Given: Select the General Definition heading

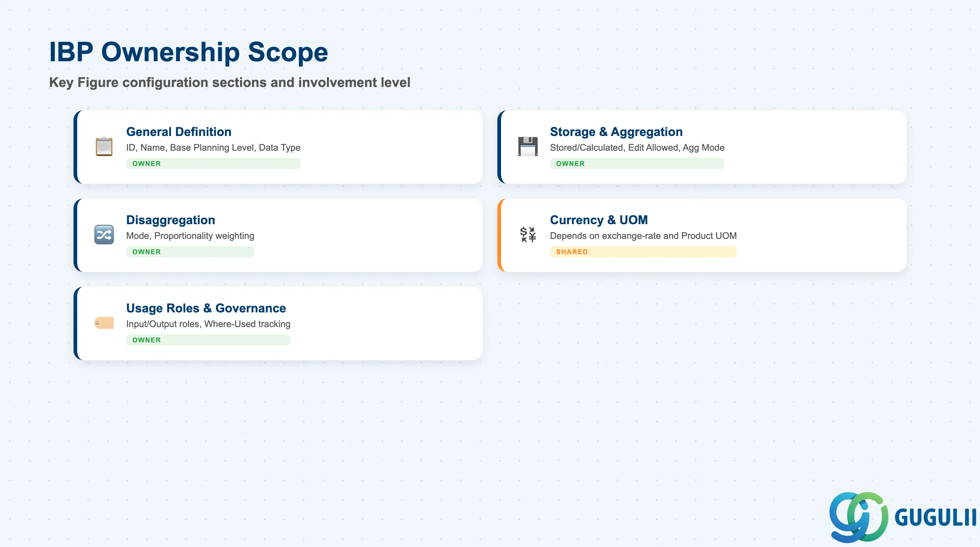Looking at the screenshot, I should point(179,132).
